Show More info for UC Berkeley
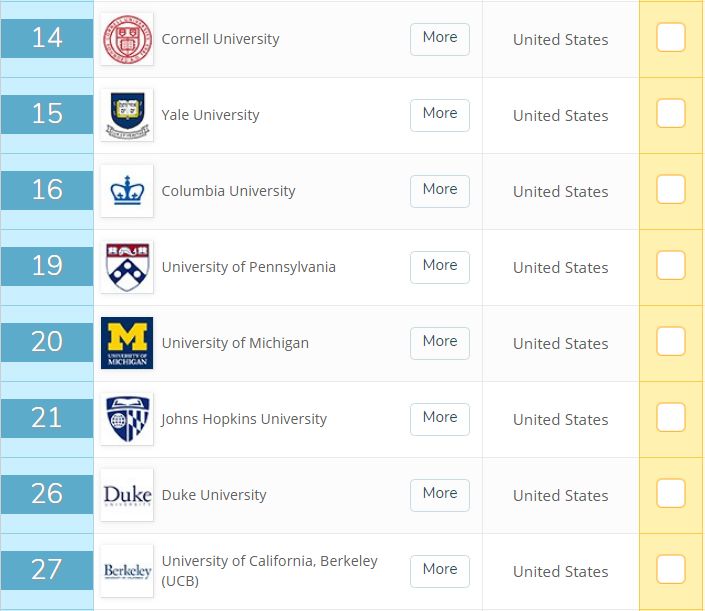Viewport: 705px width, 611px height. pyautogui.click(x=440, y=570)
